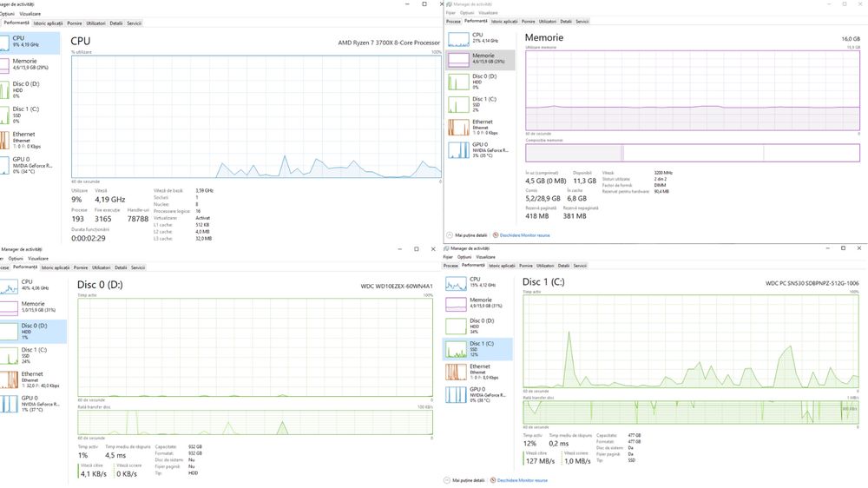Click the 4,19 GHz speed value
Image resolution: width=868 pixels, height=488 pixels.
pyautogui.click(x=109, y=200)
